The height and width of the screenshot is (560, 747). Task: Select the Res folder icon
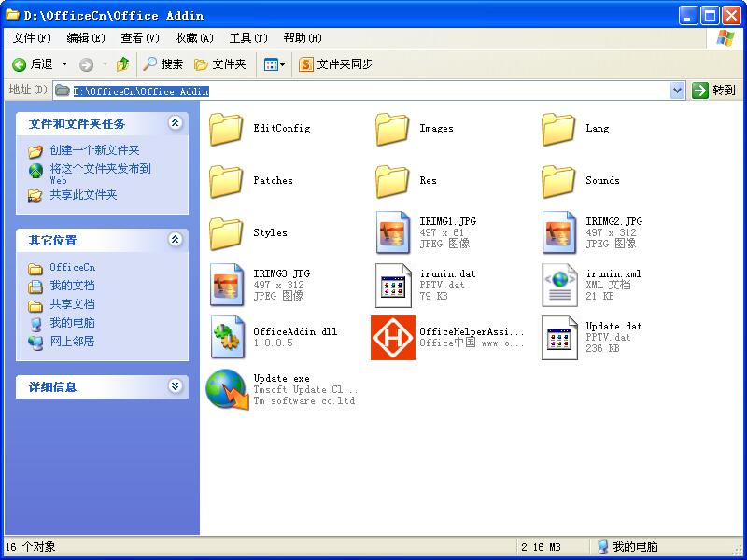pyautogui.click(x=392, y=181)
